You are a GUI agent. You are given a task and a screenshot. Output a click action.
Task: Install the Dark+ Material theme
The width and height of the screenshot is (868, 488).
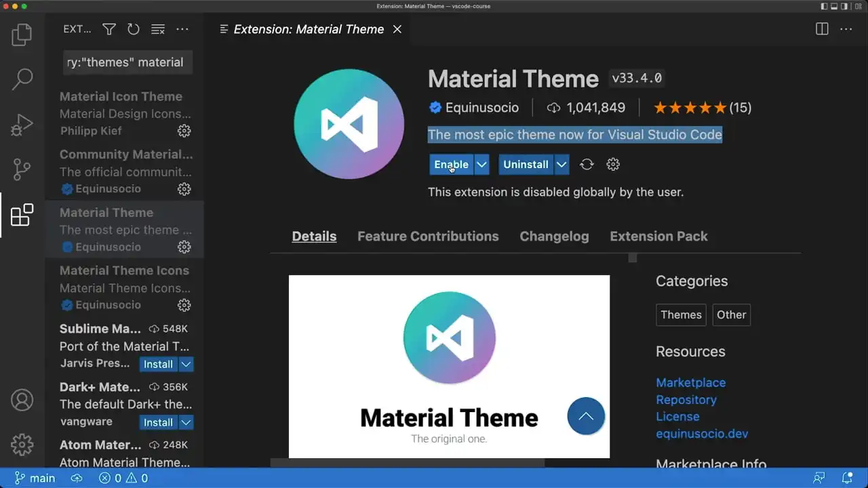coord(159,422)
